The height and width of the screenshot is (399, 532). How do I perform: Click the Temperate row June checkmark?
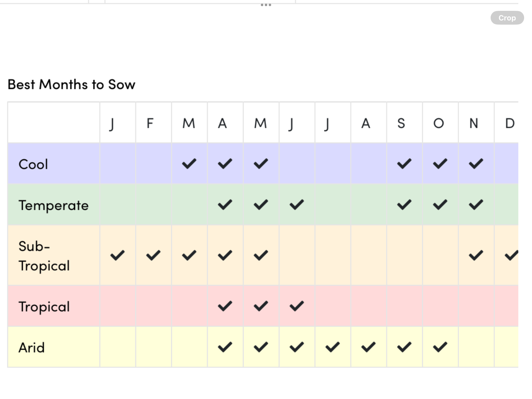(297, 205)
